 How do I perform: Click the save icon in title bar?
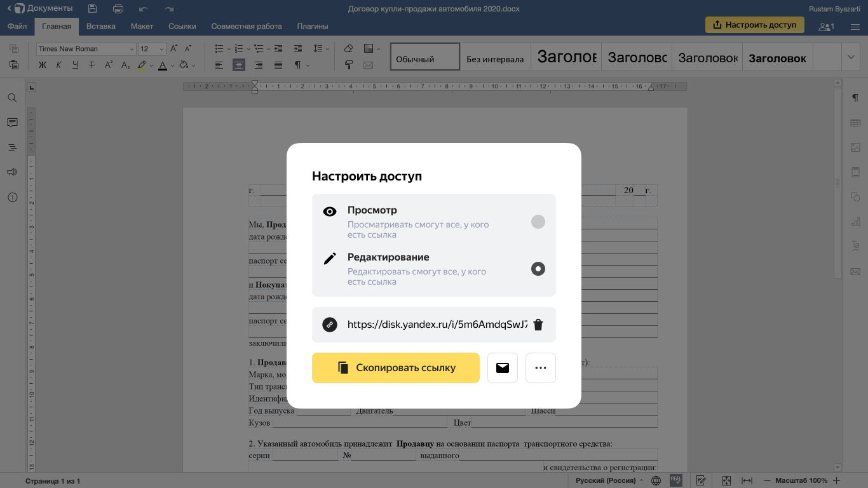coord(93,9)
